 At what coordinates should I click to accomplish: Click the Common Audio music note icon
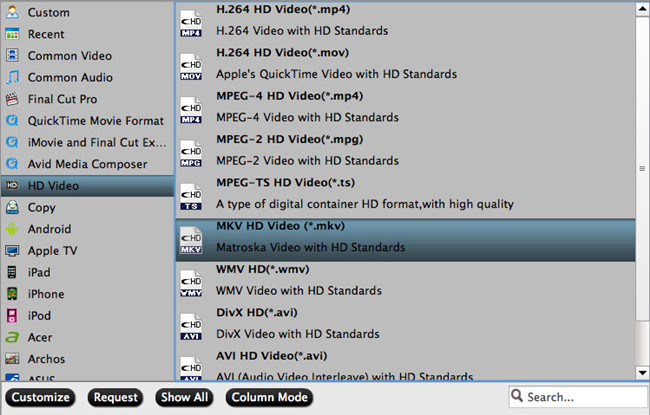point(13,77)
